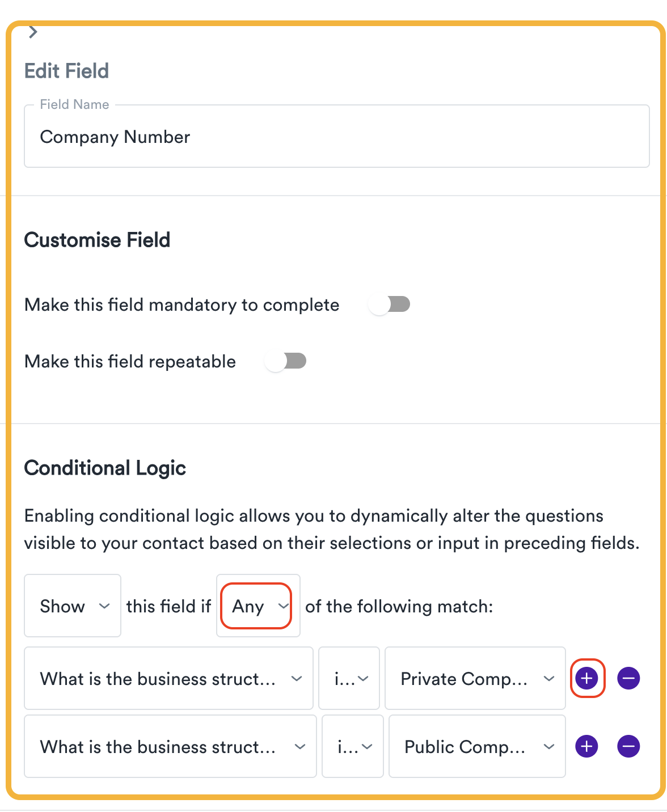The image size is (667, 812).
Task: Click the Customise Field section heading
Action: pyautogui.click(x=96, y=240)
